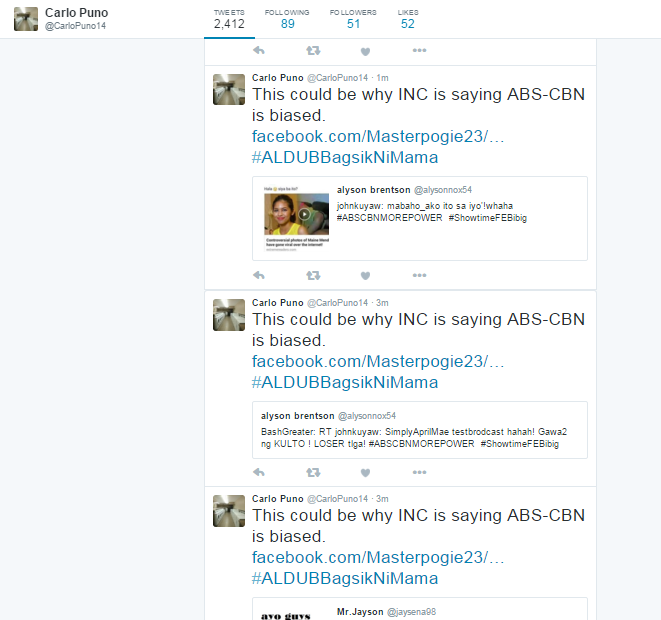Open the Following 89 tab

click(287, 19)
